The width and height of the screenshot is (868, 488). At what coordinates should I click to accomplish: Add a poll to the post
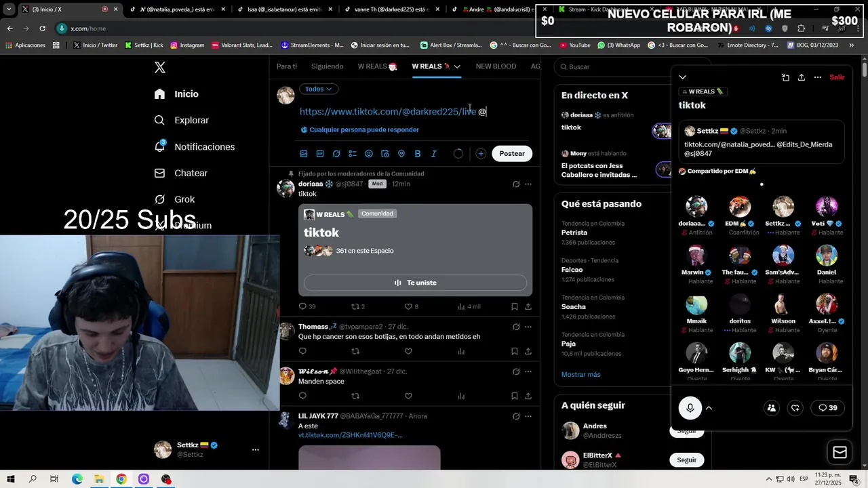pyautogui.click(x=353, y=154)
